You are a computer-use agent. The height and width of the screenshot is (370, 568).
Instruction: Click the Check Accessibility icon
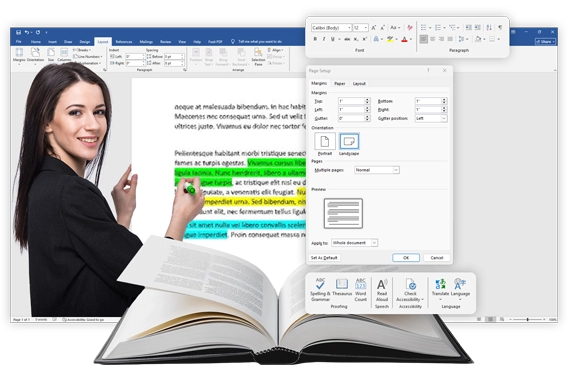[x=410, y=290]
